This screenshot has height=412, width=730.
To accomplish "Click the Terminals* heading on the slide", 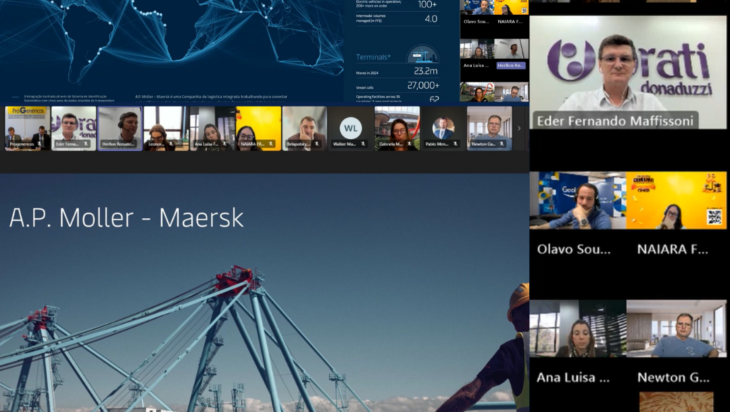I will (x=373, y=57).
